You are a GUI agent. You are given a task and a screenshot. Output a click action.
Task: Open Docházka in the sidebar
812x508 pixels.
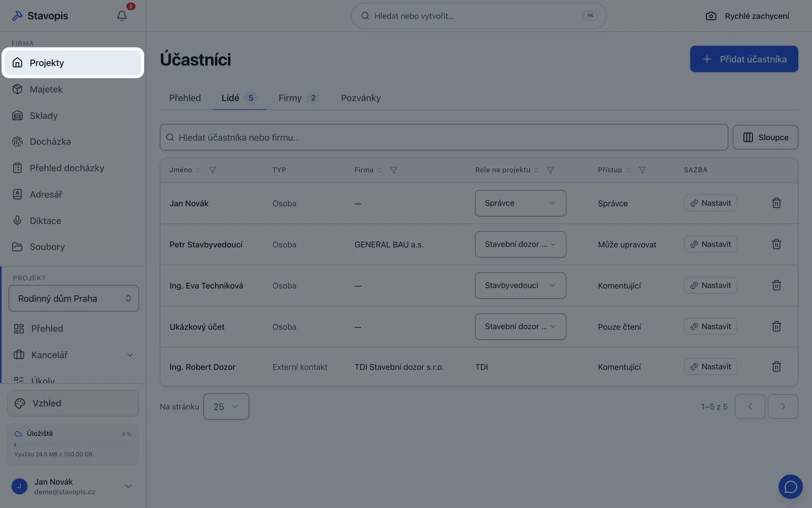73,141
